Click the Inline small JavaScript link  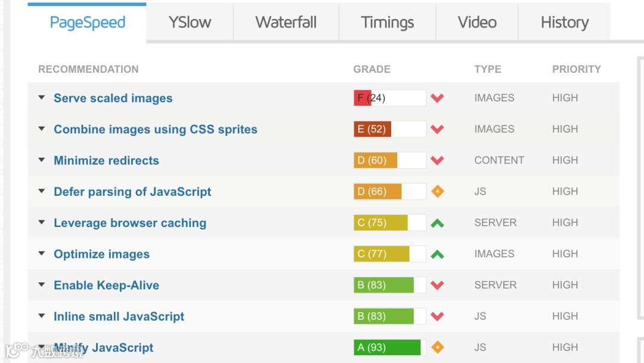point(119,316)
